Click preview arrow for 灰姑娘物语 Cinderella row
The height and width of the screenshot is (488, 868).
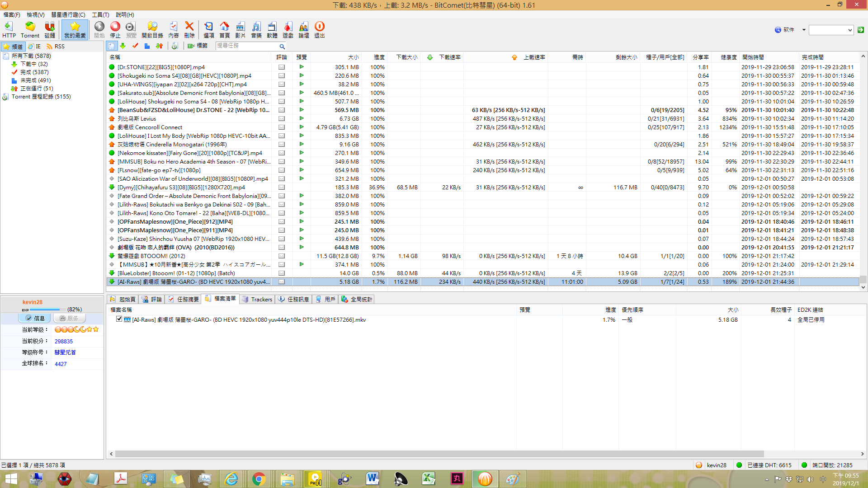(x=302, y=144)
